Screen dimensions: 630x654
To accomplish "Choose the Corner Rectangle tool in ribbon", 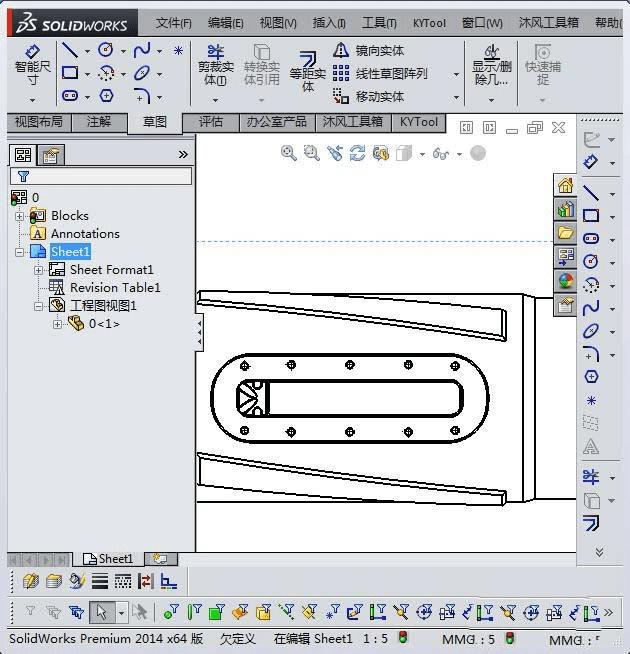I will point(70,73).
